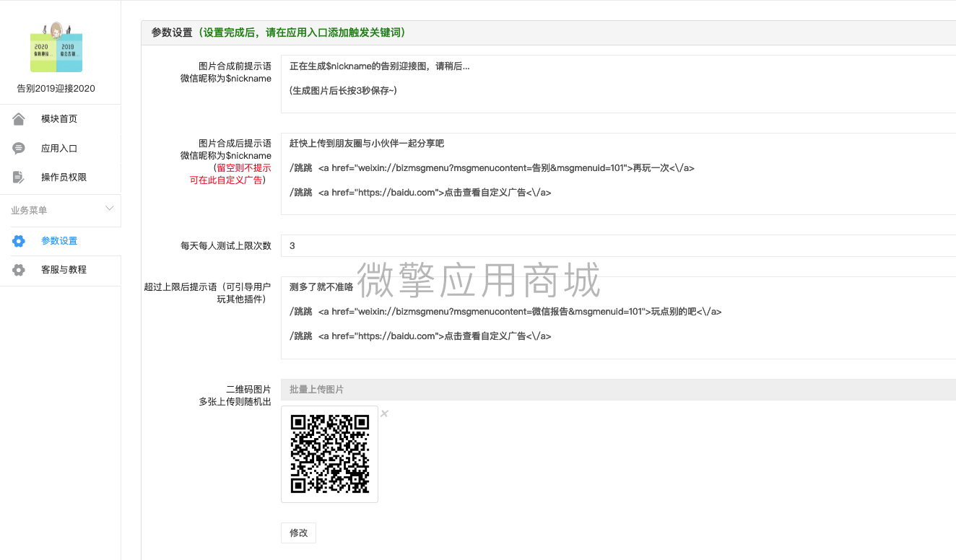Click the 二维码图片 label
956x560 pixels.
(x=248, y=390)
